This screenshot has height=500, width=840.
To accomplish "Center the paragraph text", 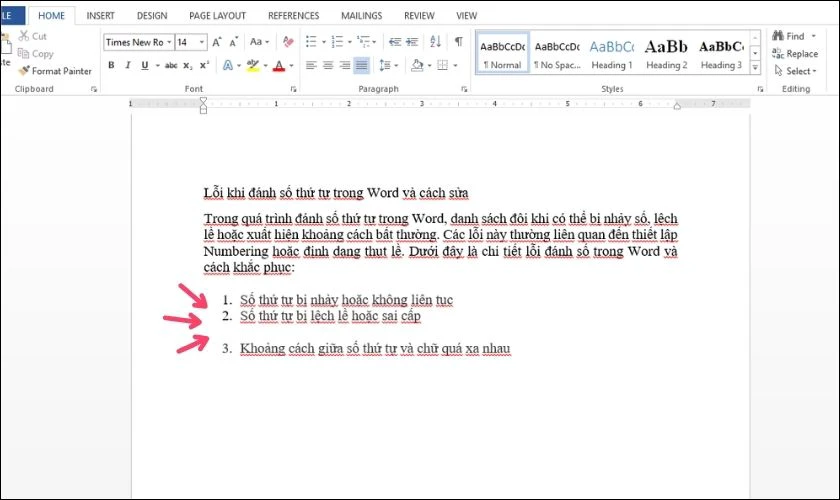I will [x=328, y=65].
